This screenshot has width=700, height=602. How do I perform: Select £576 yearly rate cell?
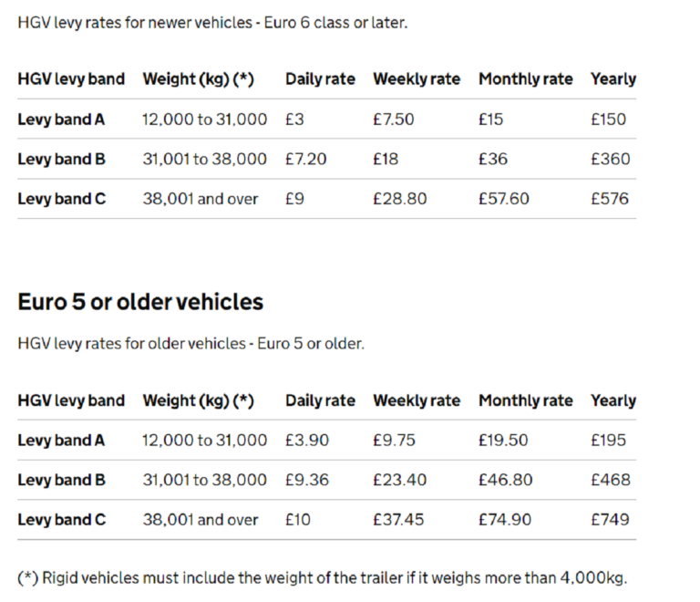click(x=610, y=199)
